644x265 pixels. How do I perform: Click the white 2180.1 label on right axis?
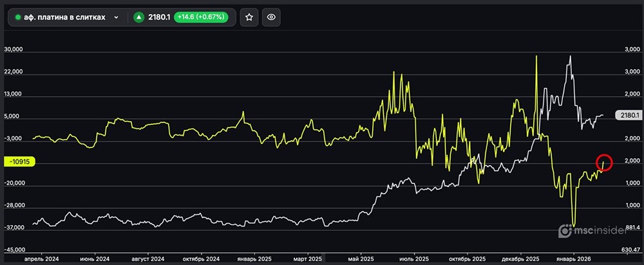[x=627, y=115]
